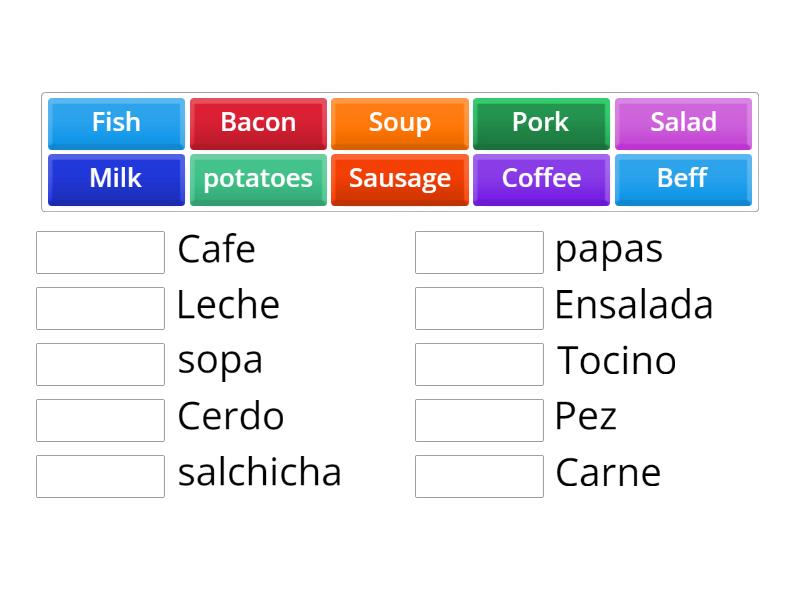Click the answer box beside Pez
The height and width of the screenshot is (600, 800).
[479, 420]
